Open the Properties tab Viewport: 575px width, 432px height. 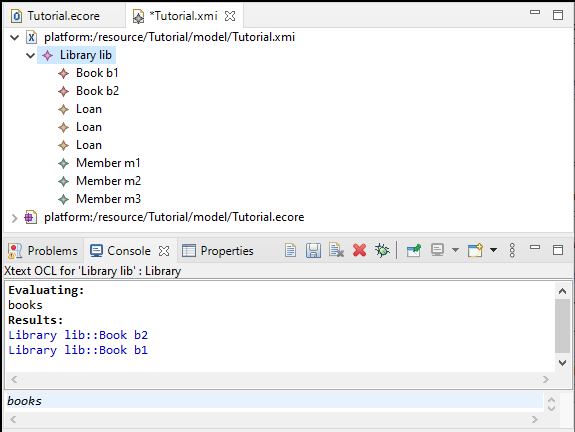218,251
